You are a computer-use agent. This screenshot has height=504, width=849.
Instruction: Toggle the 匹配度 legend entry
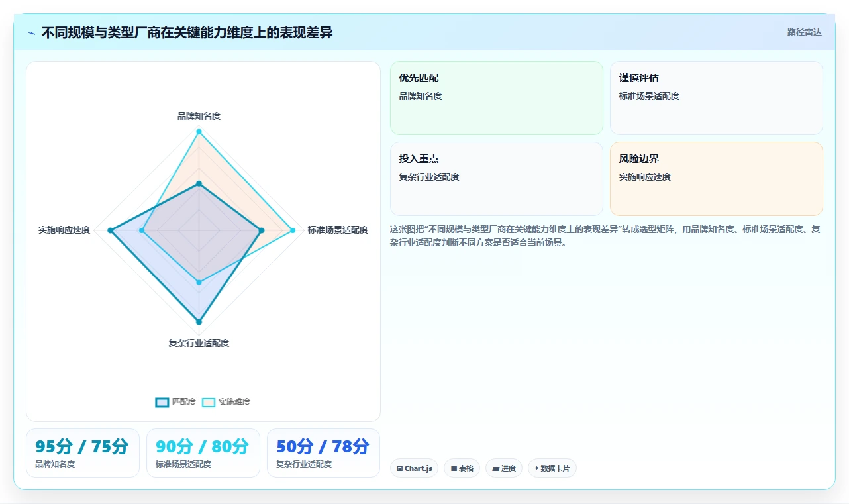[x=175, y=402]
